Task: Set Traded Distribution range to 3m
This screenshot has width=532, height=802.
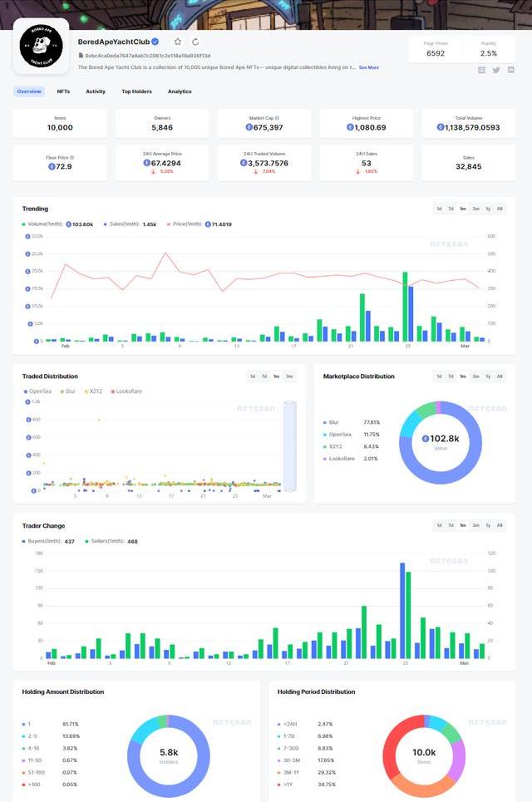Action: coord(289,376)
